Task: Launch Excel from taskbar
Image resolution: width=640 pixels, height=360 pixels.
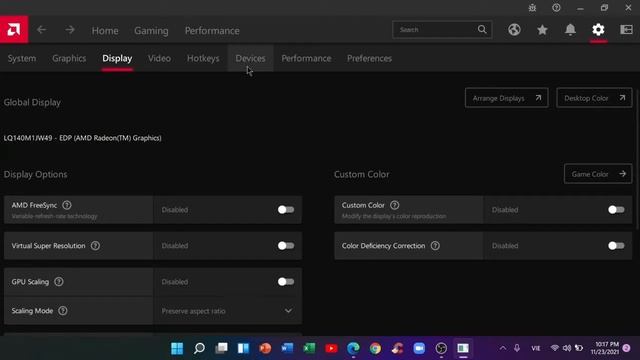Action: pyautogui.click(x=309, y=348)
